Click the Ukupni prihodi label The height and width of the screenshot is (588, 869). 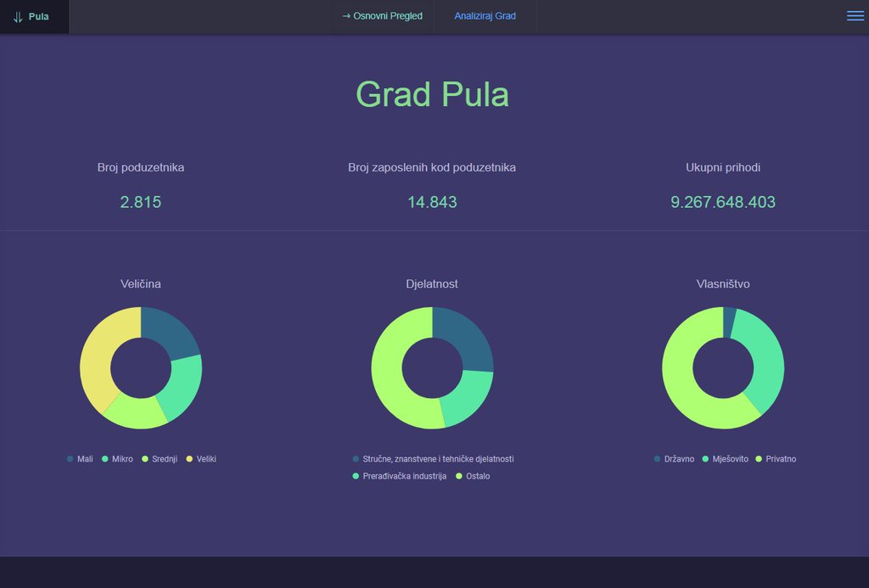(x=723, y=167)
